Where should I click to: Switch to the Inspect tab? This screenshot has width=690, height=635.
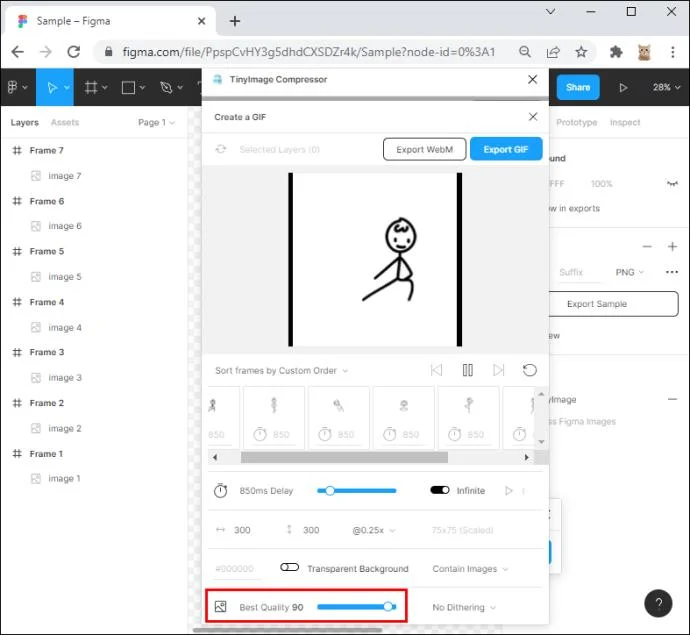(x=625, y=122)
